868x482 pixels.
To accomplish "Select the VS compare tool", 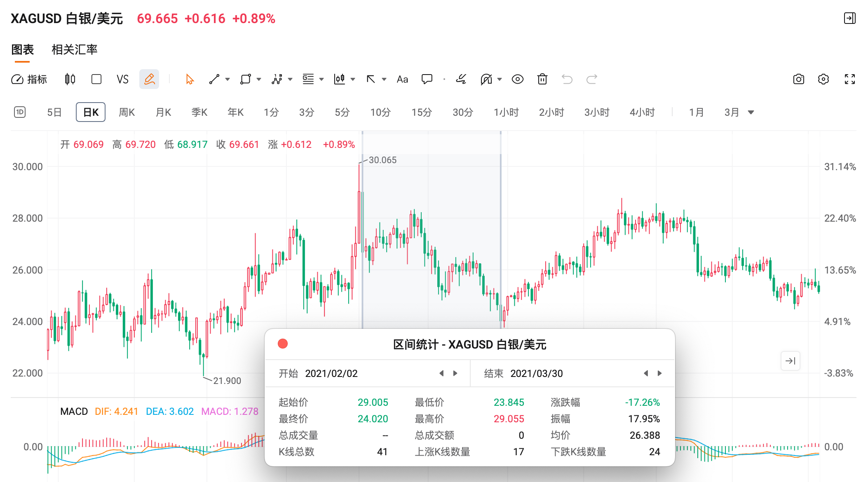I will [x=122, y=79].
